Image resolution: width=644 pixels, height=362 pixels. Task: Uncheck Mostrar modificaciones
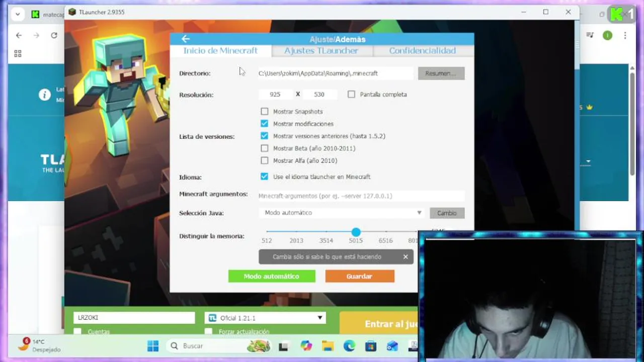tap(265, 124)
